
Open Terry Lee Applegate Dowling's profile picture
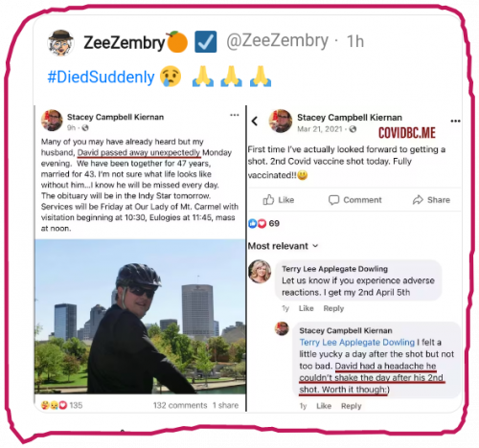coord(260,272)
